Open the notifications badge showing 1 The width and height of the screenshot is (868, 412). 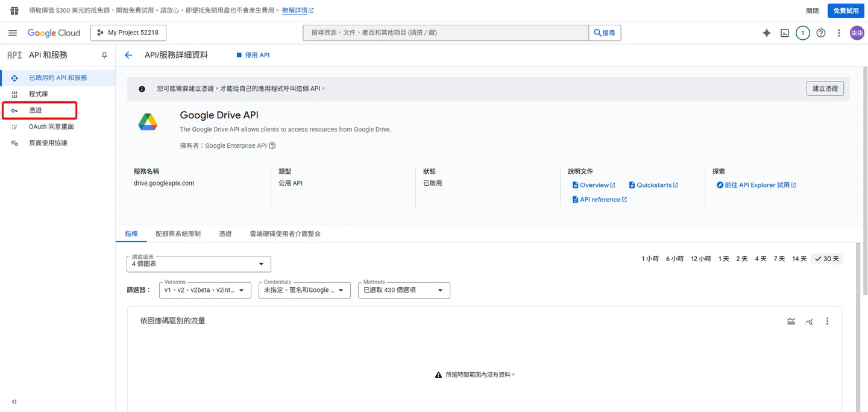click(x=803, y=33)
